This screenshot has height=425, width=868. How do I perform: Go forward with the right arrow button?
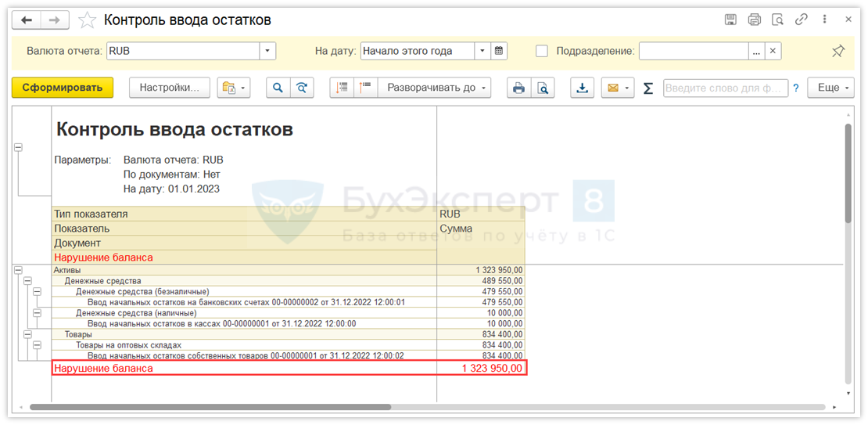pos(55,20)
